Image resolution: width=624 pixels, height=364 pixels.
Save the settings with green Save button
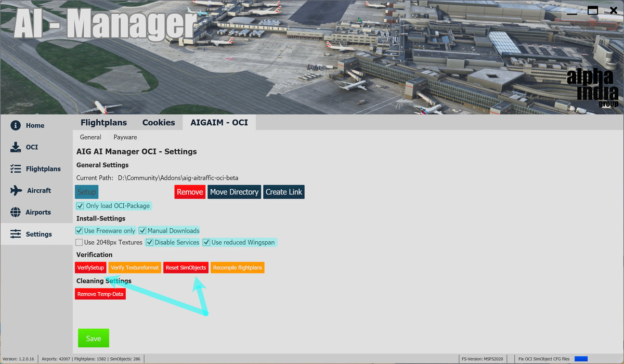(94, 338)
